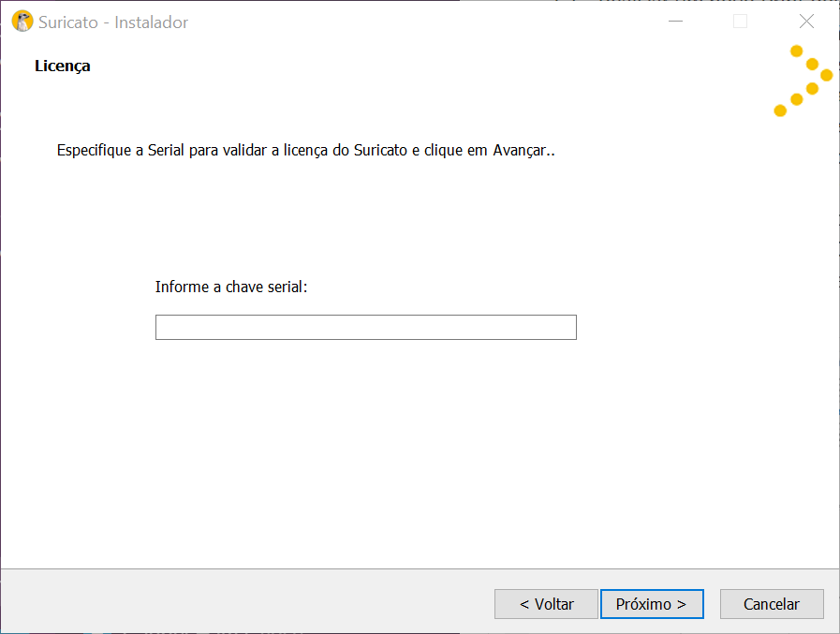Click the serial key input field
Screen dimensions: 840x634
(366, 327)
